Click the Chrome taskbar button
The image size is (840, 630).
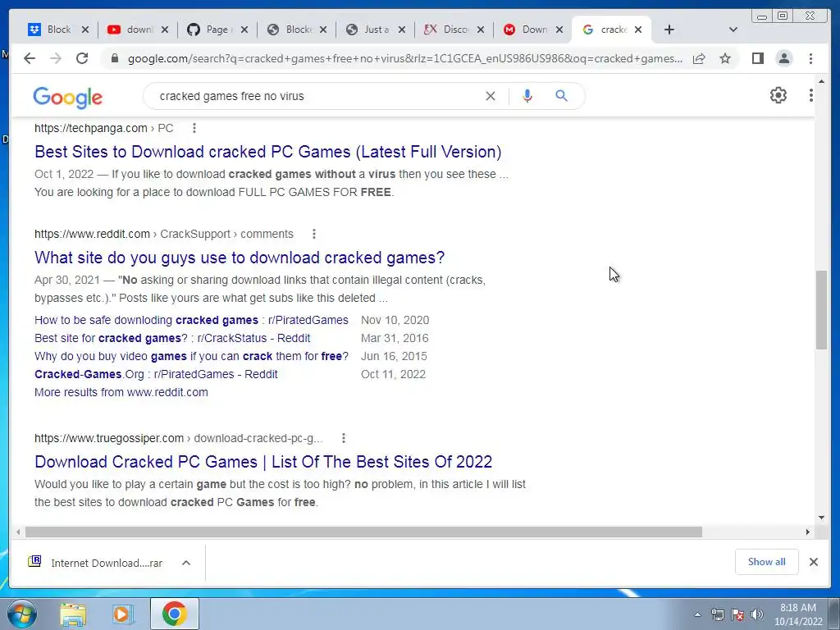coord(174,614)
